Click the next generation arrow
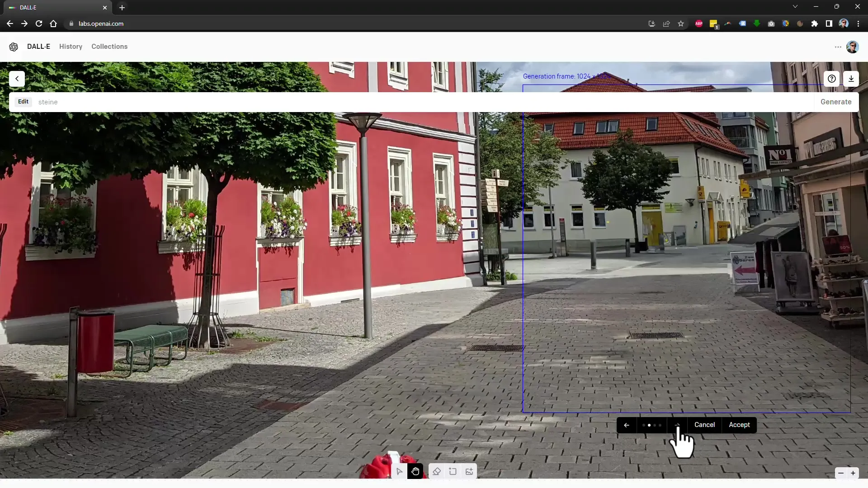The height and width of the screenshot is (488, 868). coord(679,424)
